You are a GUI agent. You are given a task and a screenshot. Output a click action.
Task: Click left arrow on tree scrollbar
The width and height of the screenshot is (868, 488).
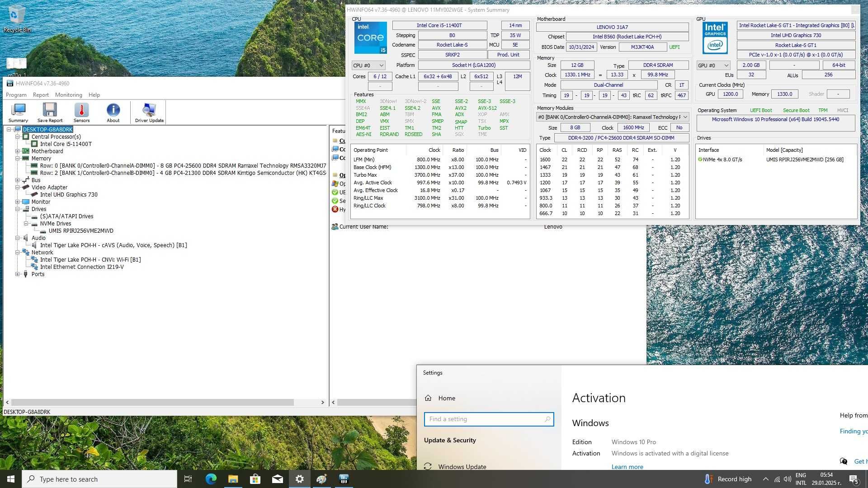[7, 402]
